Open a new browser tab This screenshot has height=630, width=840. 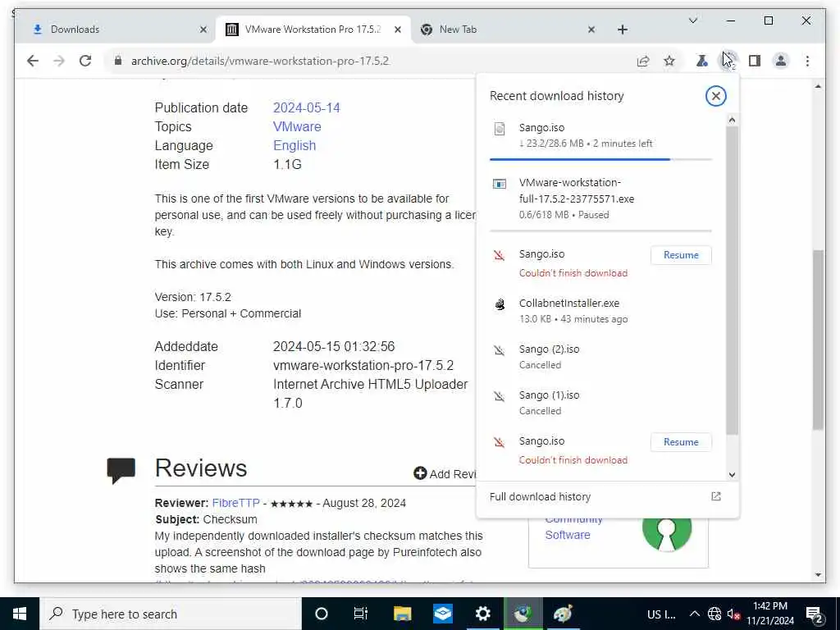click(x=622, y=30)
